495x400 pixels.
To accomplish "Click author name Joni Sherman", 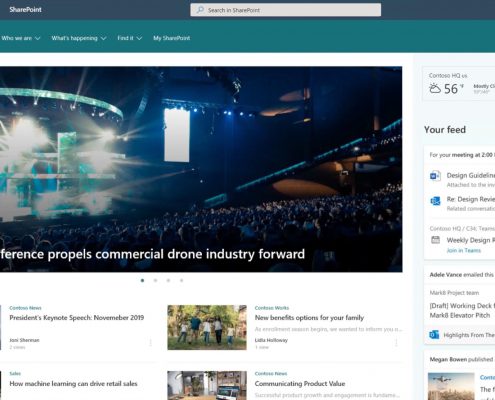I will pos(24,340).
